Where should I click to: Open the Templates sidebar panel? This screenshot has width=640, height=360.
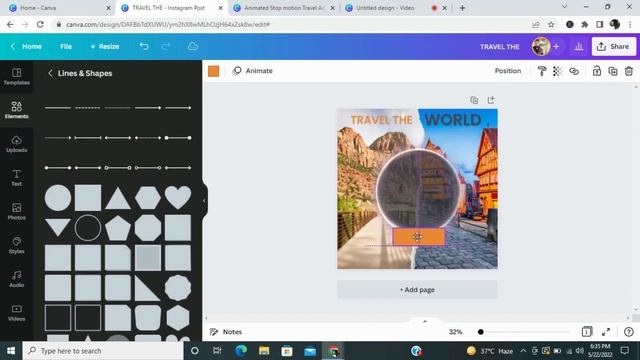click(x=16, y=76)
